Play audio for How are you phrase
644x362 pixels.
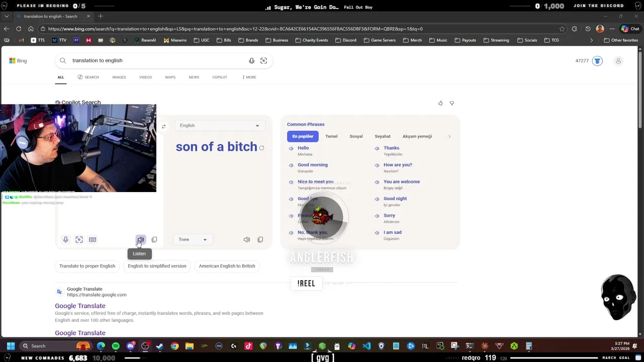tap(377, 165)
